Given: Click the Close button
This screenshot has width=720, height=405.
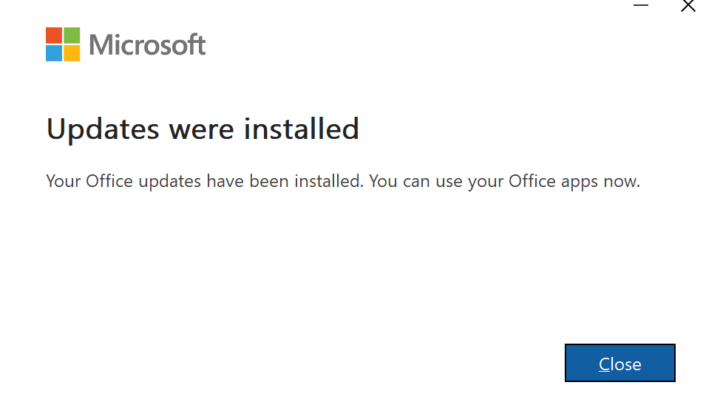Looking at the screenshot, I should [620, 364].
